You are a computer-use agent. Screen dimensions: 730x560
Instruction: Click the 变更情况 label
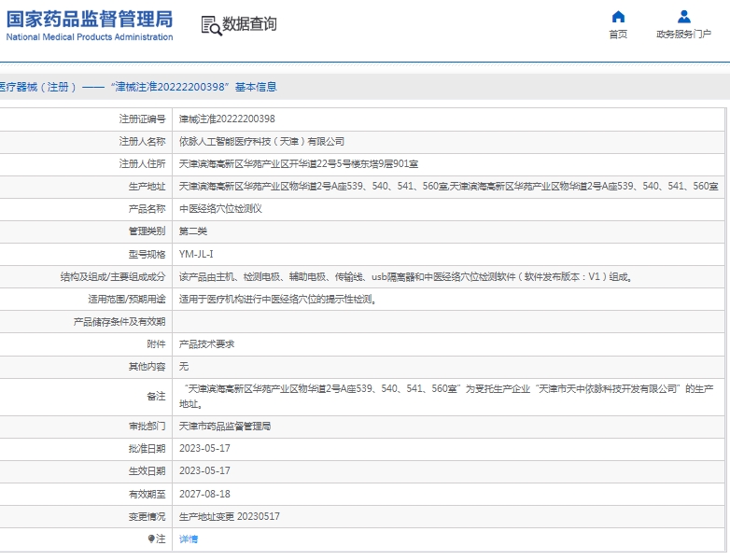(x=147, y=517)
